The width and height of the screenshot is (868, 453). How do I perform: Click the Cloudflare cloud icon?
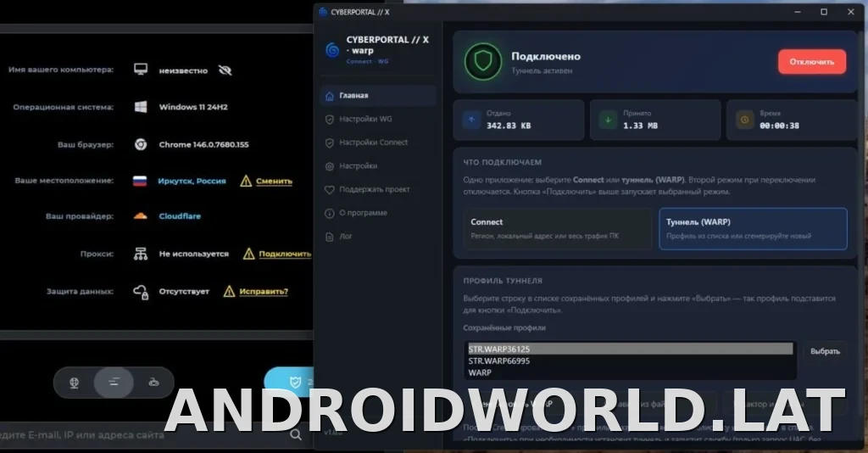point(140,216)
